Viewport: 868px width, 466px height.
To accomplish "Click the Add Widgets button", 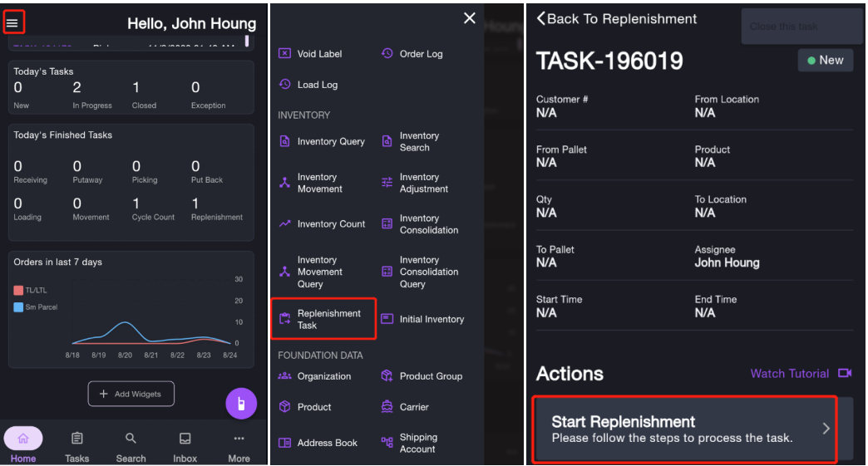I will coord(131,394).
